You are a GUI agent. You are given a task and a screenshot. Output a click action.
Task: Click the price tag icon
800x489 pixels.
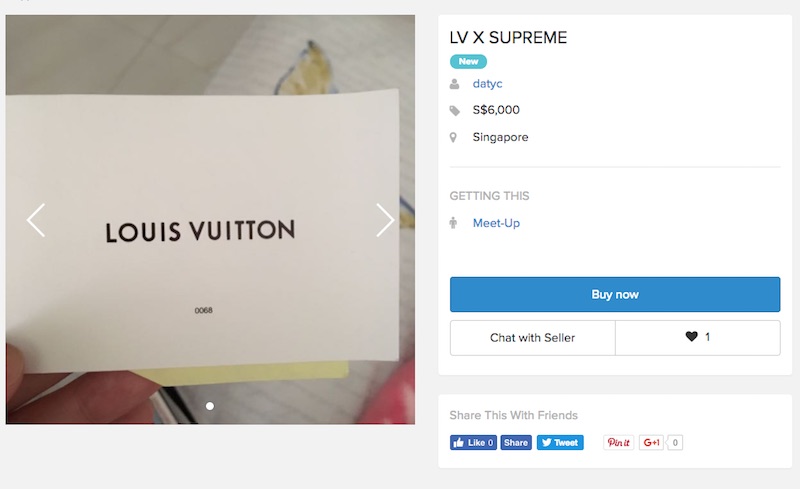point(455,111)
